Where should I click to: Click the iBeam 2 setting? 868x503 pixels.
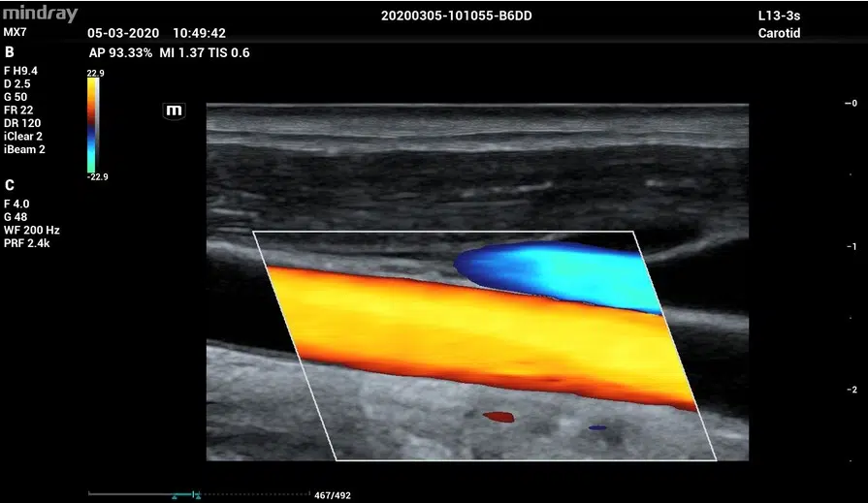point(24,150)
